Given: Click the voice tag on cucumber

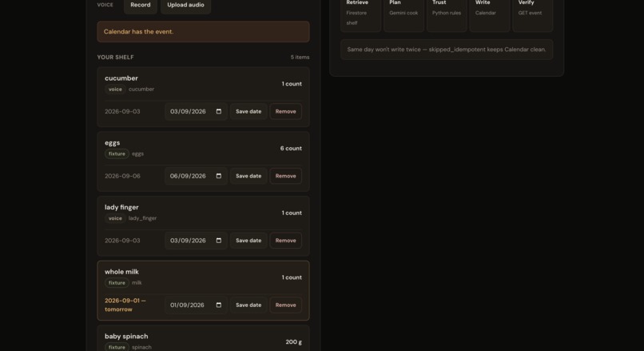Looking at the screenshot, I should coord(115,90).
